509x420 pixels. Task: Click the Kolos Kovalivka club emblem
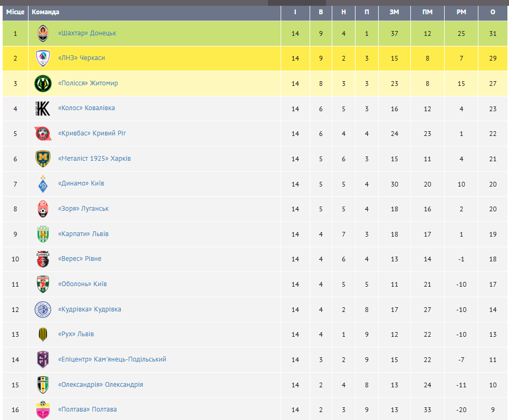(43, 109)
